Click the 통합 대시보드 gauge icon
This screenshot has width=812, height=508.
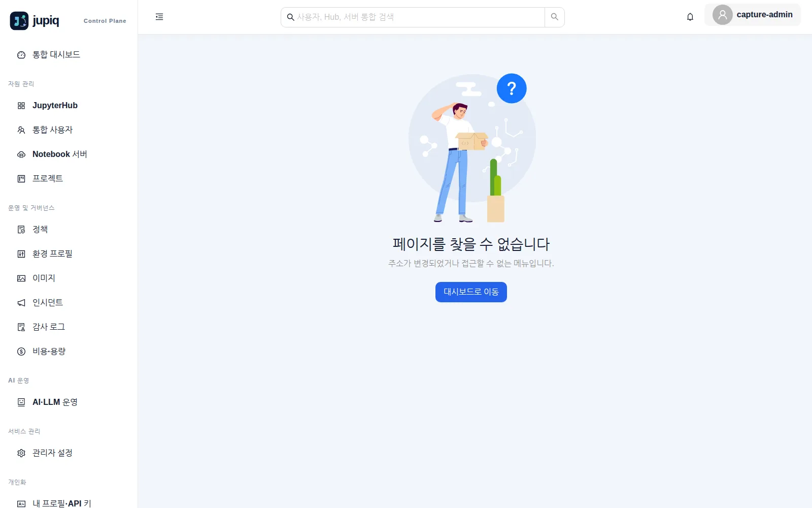[x=21, y=55]
